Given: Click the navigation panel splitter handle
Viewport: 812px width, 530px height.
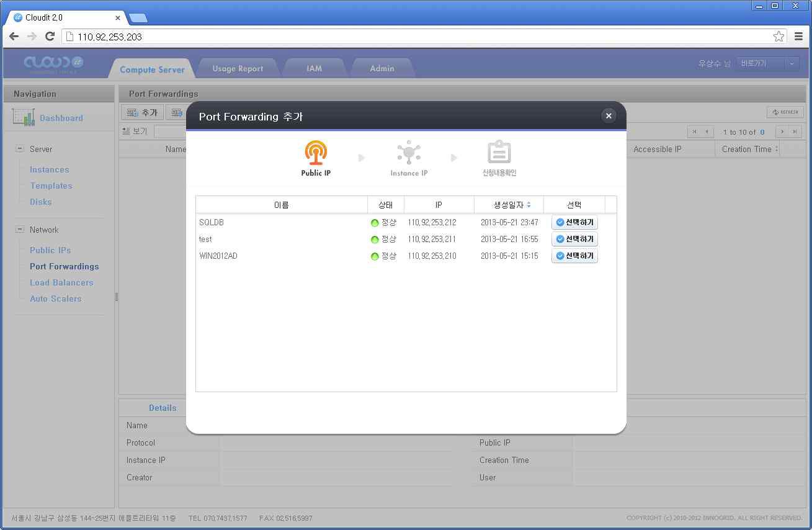Looking at the screenshot, I should (x=117, y=297).
